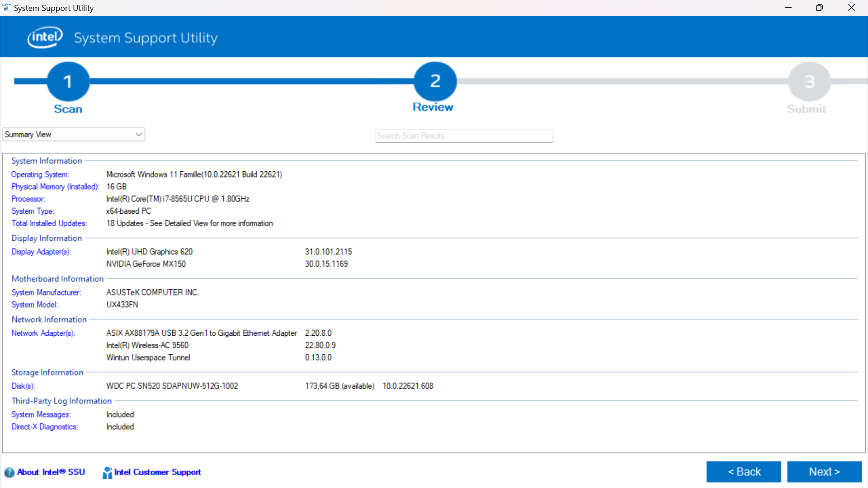Viewport: 868px width, 488px height.
Task: Restore down the window
Action: 819,8
